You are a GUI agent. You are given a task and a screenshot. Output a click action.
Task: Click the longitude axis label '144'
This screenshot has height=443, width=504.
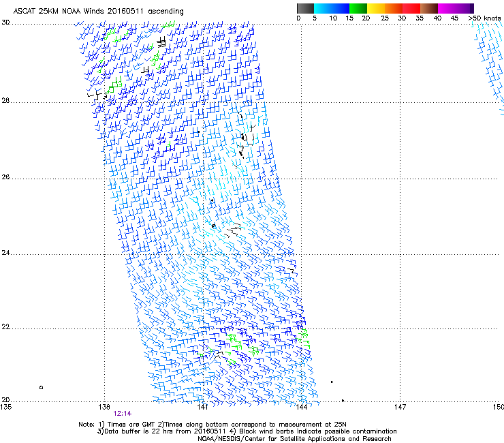(301, 407)
